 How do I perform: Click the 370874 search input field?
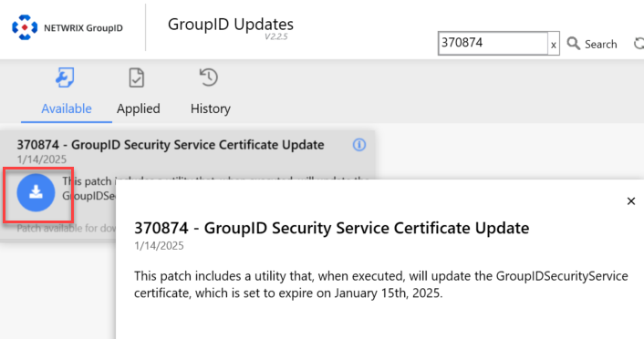(x=493, y=43)
